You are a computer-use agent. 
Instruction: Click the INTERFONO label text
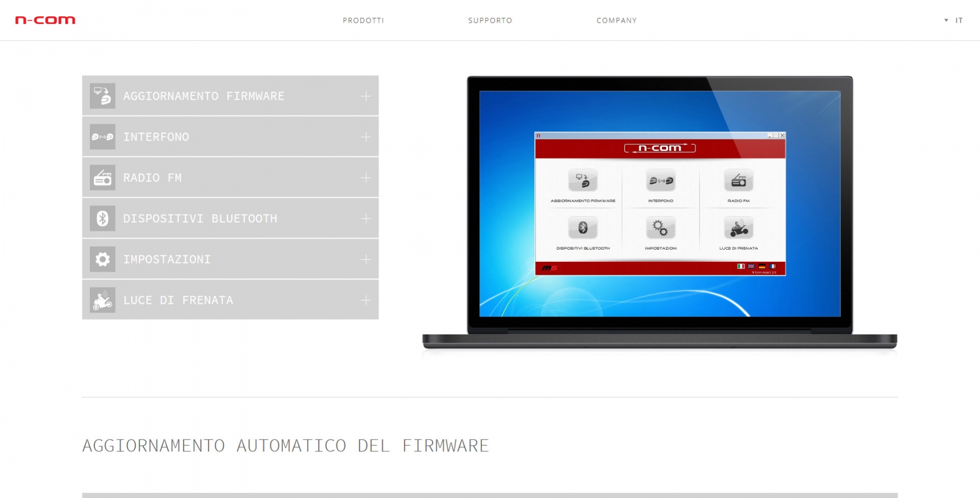156,137
